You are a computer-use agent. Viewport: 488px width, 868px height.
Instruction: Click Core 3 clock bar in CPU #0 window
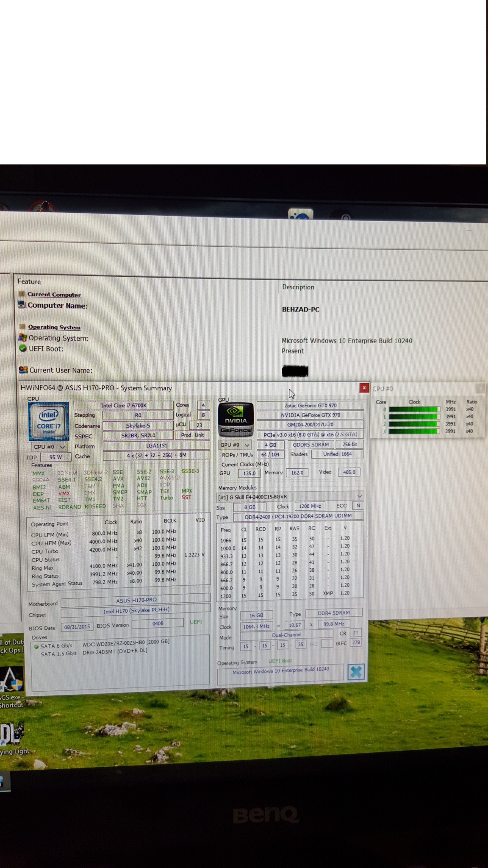click(414, 431)
